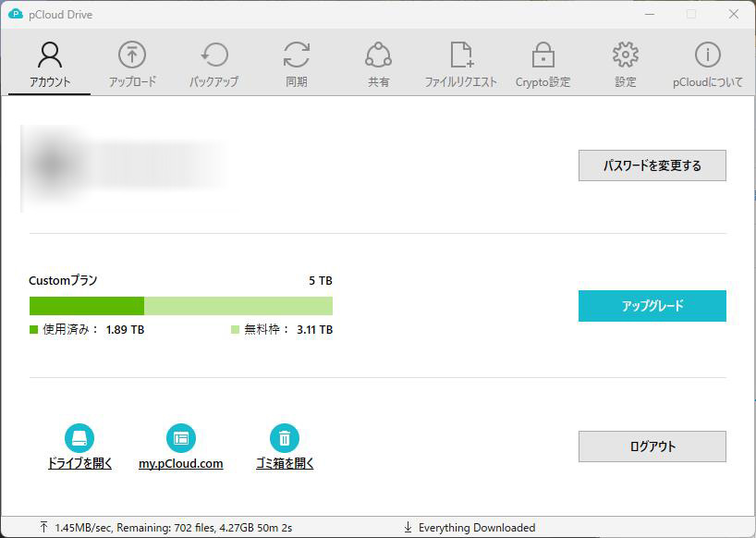Open the my.pCloud.com link

(181, 463)
